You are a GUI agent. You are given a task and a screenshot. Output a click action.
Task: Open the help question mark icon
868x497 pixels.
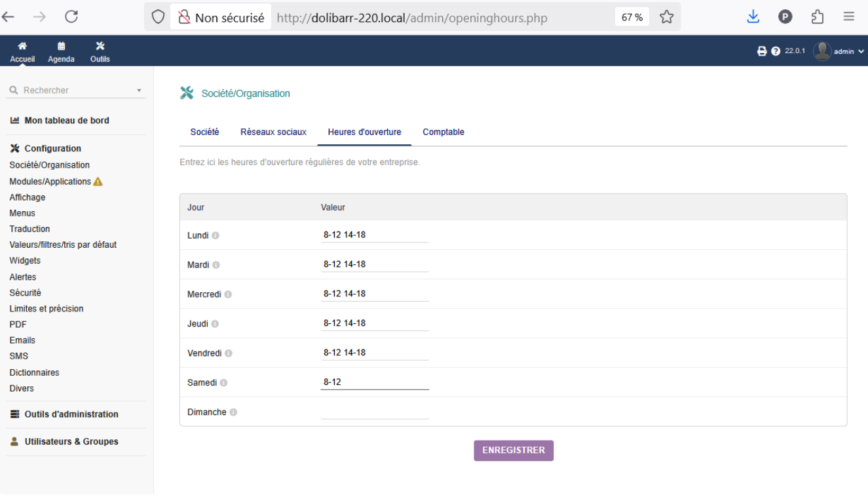coord(776,51)
